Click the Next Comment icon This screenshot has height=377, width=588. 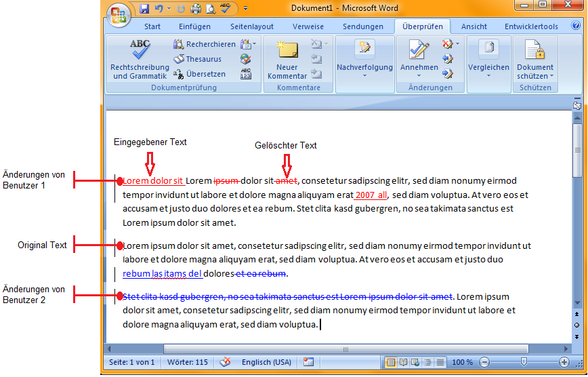click(316, 74)
